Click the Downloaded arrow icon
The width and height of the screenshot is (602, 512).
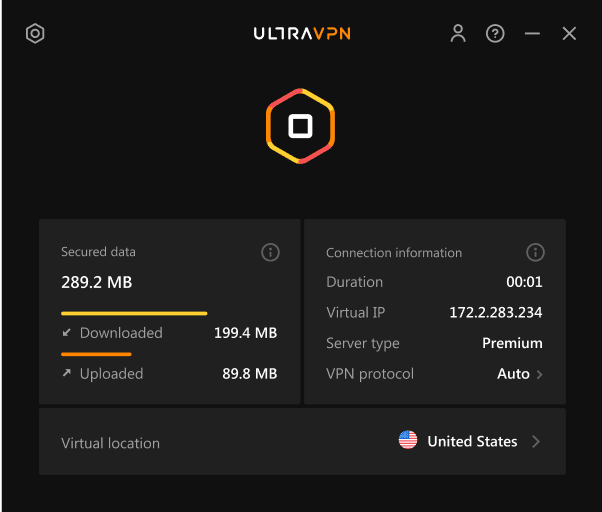[67, 333]
